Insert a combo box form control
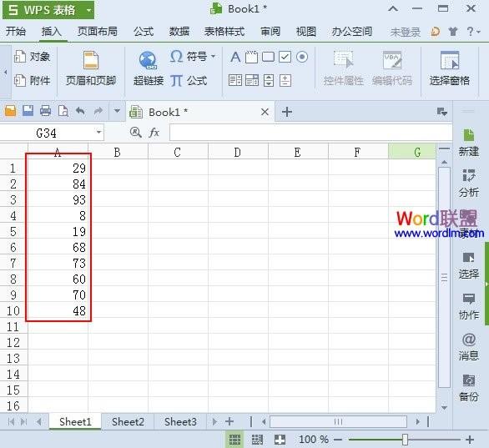The image size is (489, 448). (x=252, y=80)
